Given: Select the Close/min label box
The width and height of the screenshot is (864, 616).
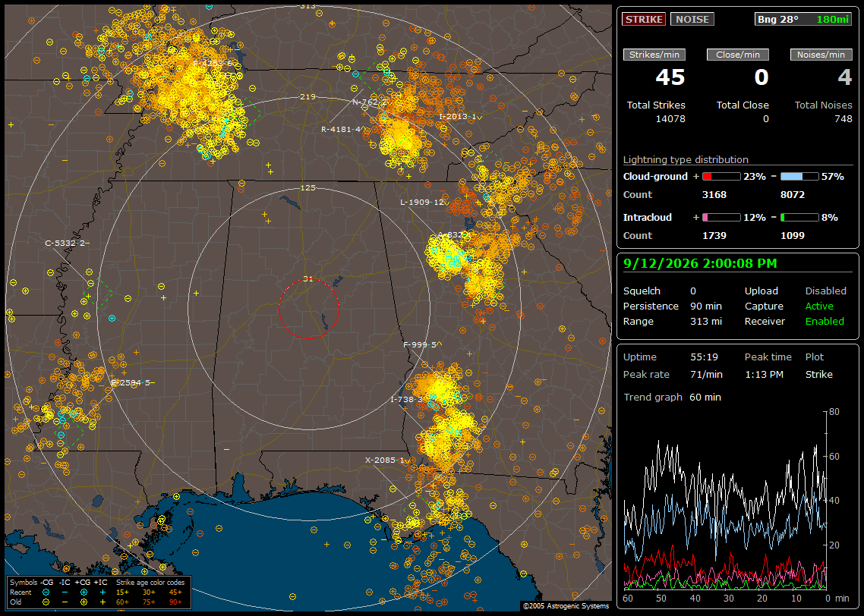Looking at the screenshot, I should click(738, 55).
